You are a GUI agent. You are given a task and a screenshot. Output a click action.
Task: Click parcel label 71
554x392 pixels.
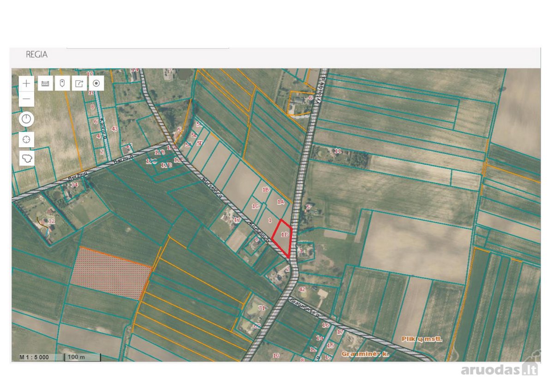[x=261, y=308]
